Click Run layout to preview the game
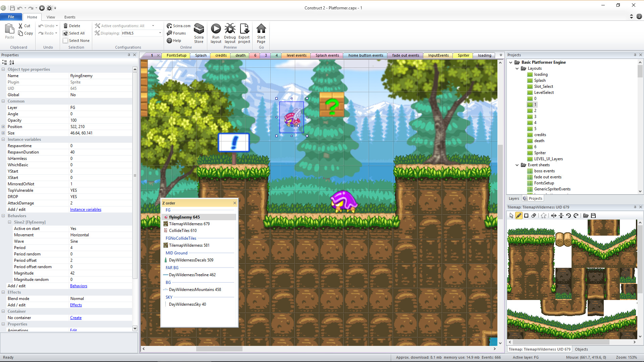The height and width of the screenshot is (362, 644). click(216, 33)
